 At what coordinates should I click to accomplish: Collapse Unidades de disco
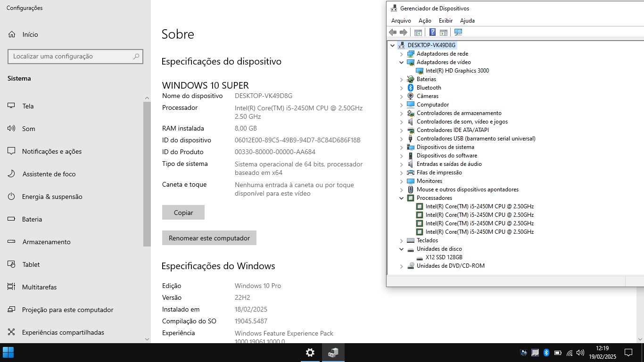click(402, 249)
